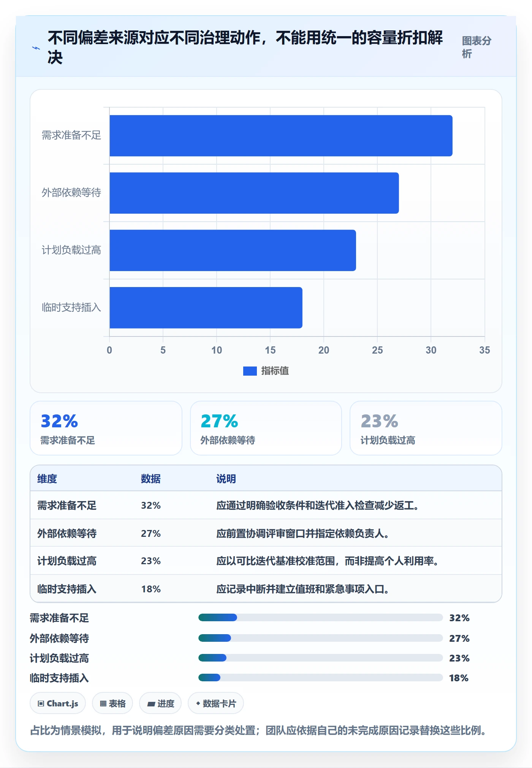This screenshot has height=768, width=532.
Task: Click the 35 tick on the chart axis
Action: pos(484,350)
